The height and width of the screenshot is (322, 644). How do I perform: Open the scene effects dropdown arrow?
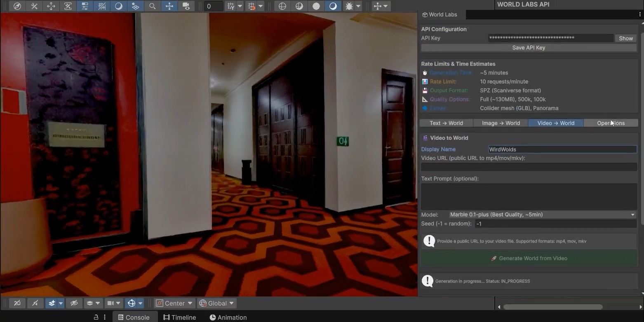point(61,303)
